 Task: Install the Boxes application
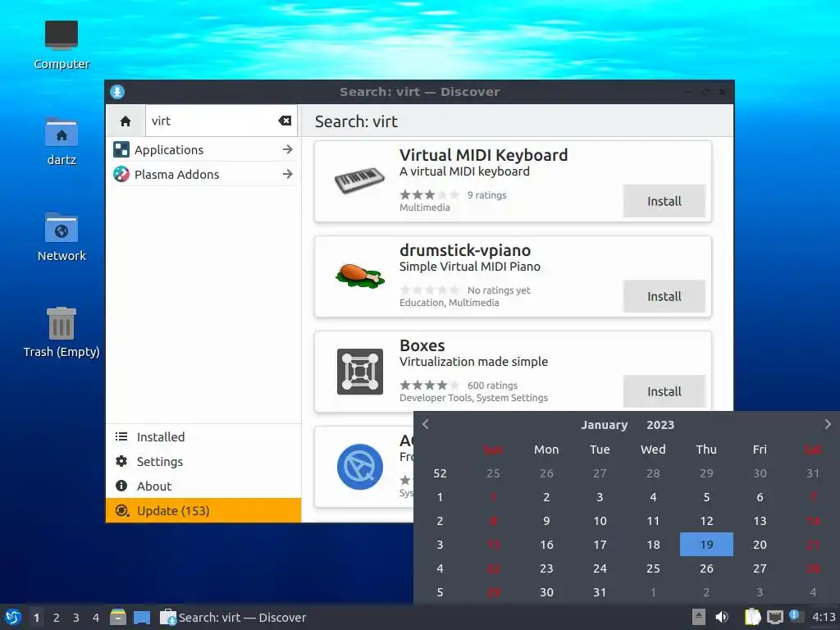pyautogui.click(x=664, y=391)
